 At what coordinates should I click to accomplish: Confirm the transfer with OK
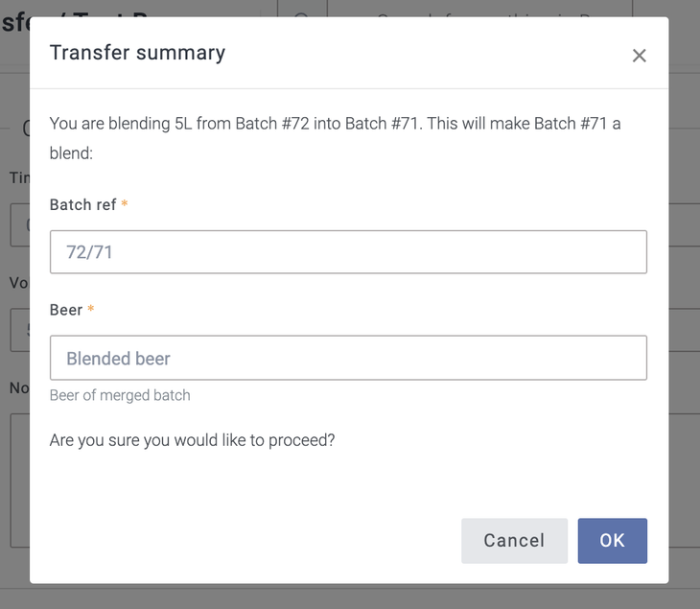(612, 541)
